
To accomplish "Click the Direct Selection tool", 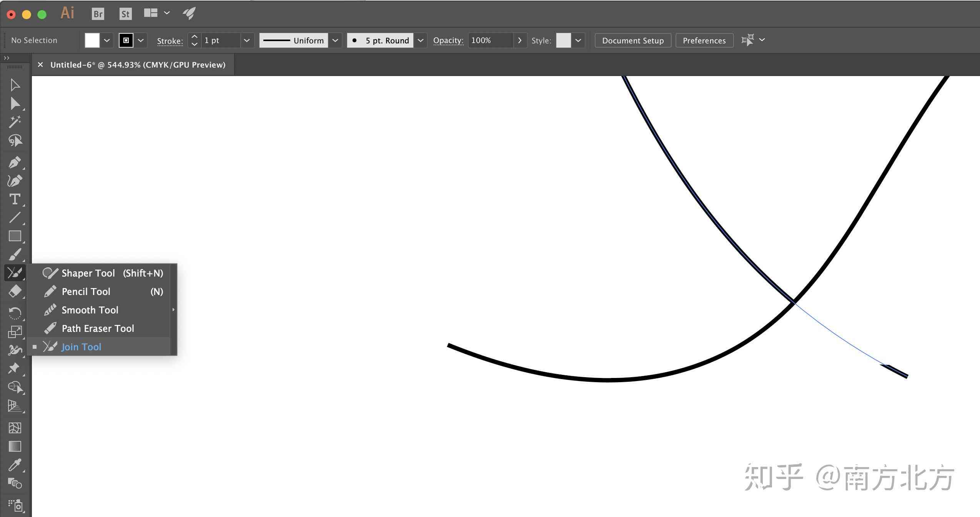I will 13,104.
